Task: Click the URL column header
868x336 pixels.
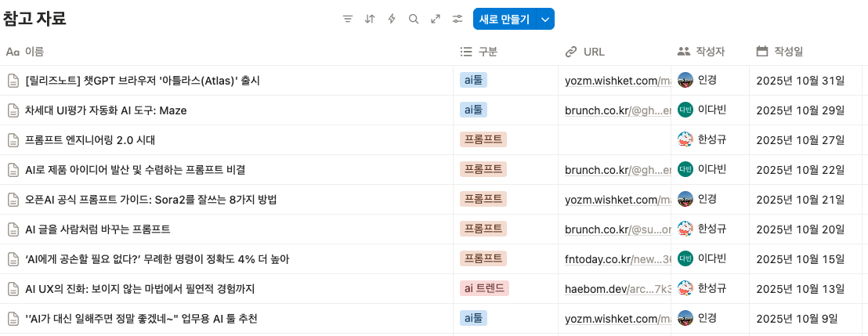Action: coord(593,52)
